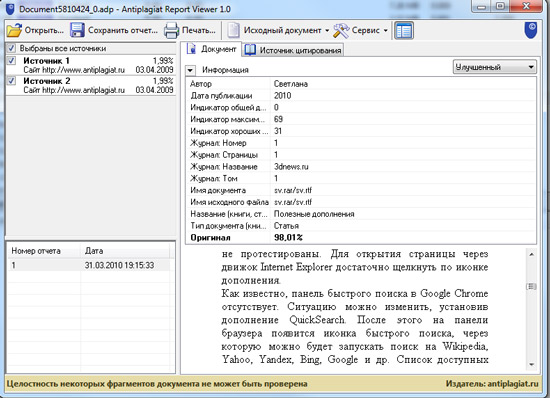The image size is (550, 398).
Task: Click the blue shield logo in toolbar
Action: (x=531, y=30)
